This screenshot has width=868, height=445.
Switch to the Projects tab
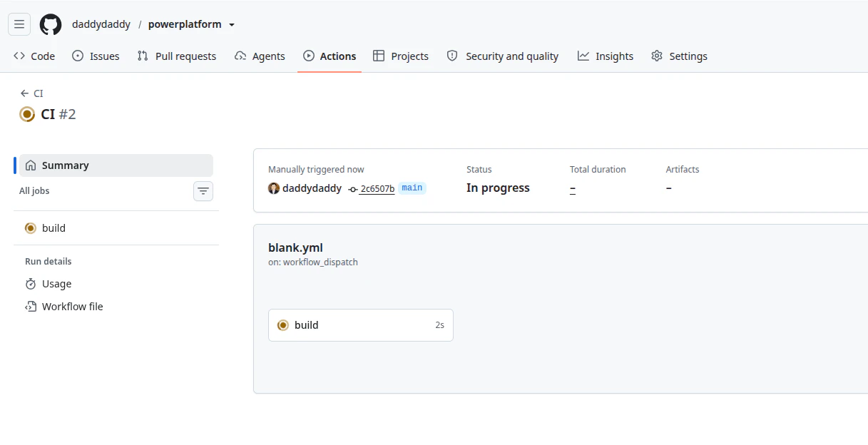[401, 56]
